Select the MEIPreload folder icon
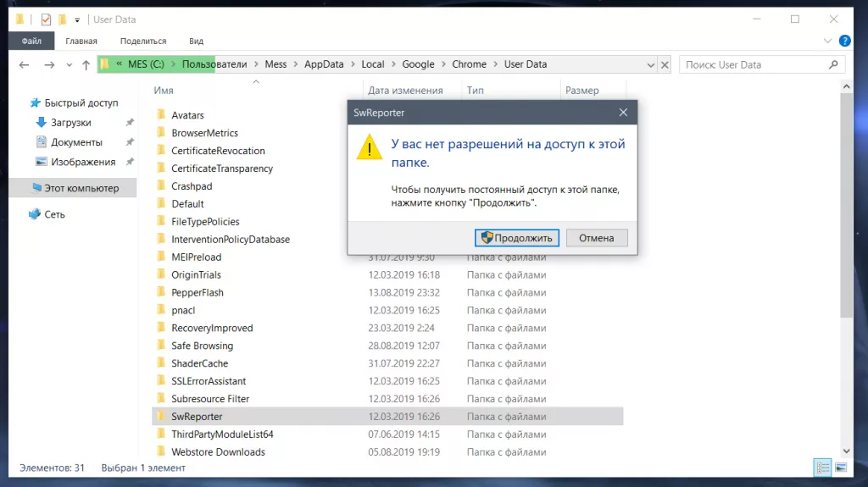The height and width of the screenshot is (487, 868). tap(161, 257)
